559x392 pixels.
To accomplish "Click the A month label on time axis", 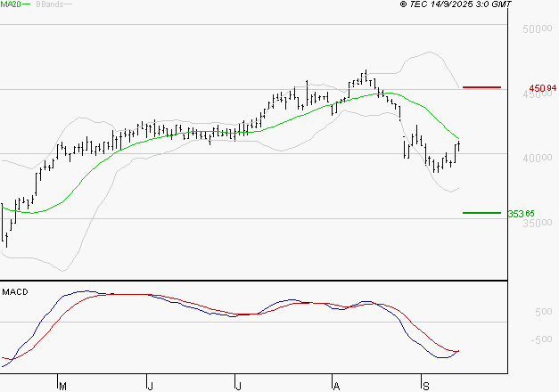I will point(336,386).
